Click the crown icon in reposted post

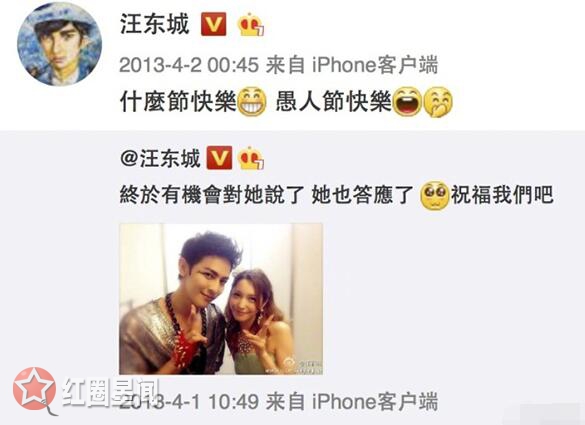pos(251,158)
